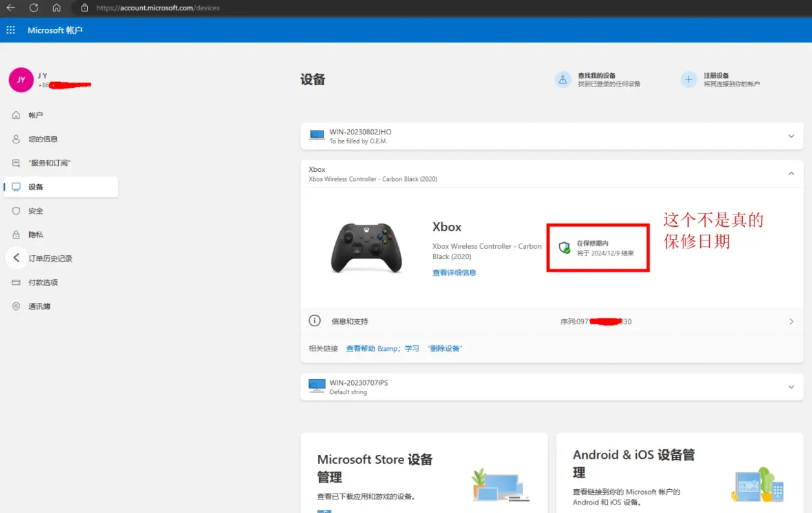Click the 查找我的设备 link
The width and height of the screenshot is (812, 513).
597,76
